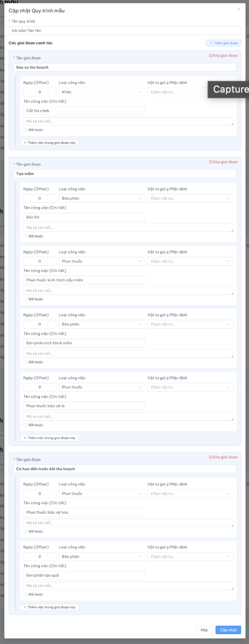Delete the Tạo mầm stage
The width and height of the screenshot is (249, 644).
[223, 162]
